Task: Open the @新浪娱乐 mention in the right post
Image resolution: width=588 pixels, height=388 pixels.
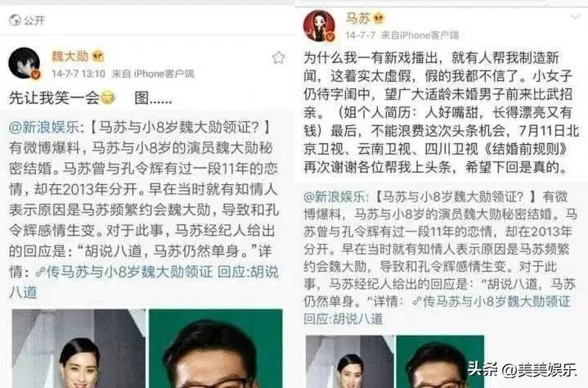Action: [334, 196]
